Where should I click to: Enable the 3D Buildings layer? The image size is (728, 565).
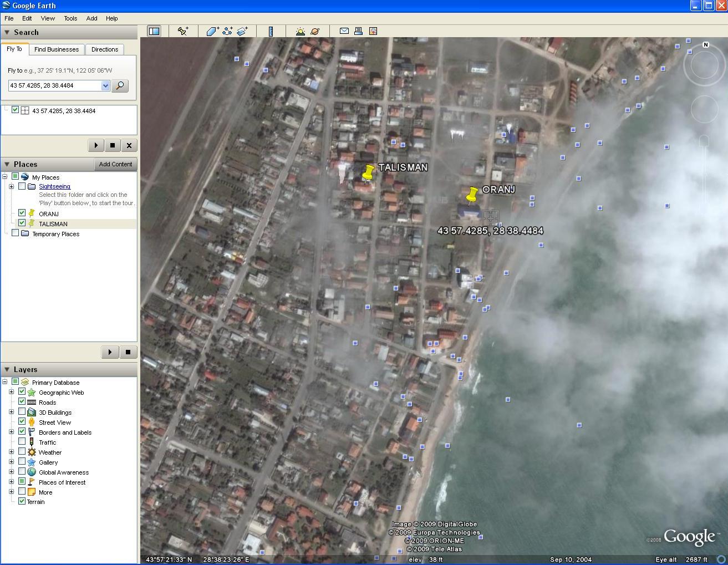[22, 411]
